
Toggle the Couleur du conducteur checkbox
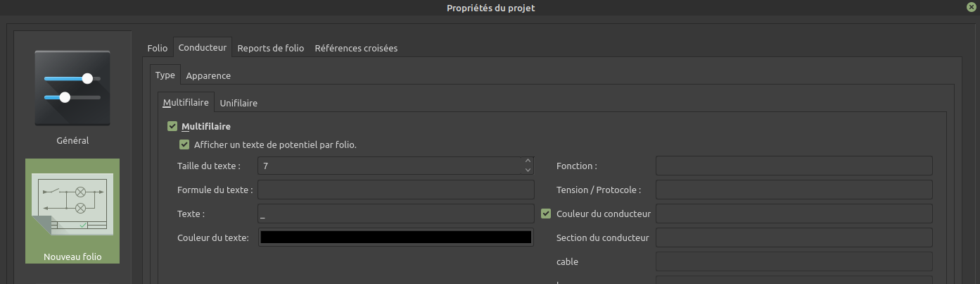coord(546,214)
